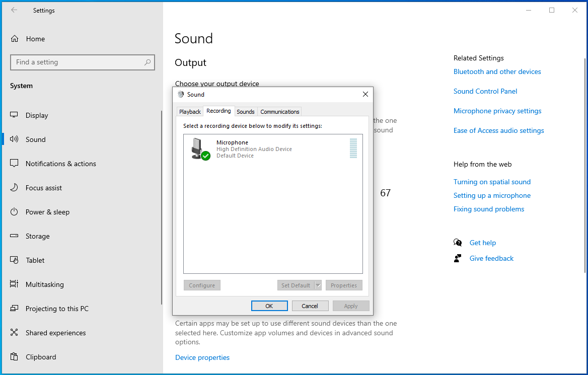
Task: Click the Notifications & actions icon
Action: tap(14, 164)
